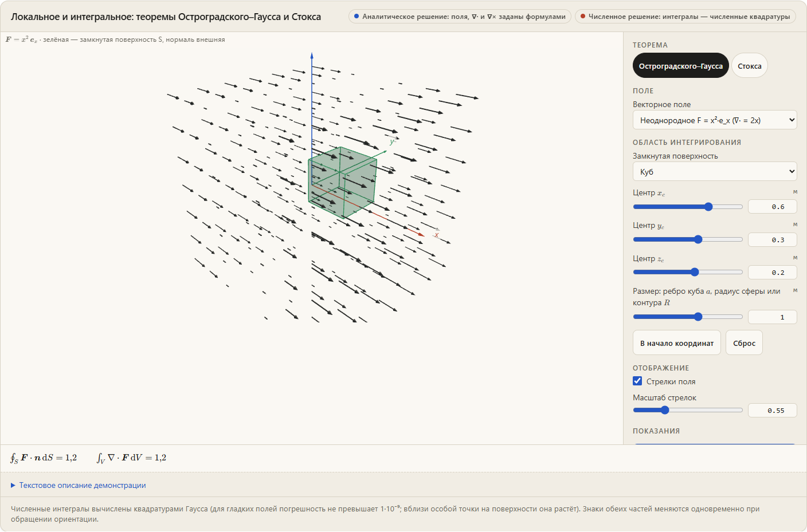
Task: Switch to the Стокса theorem tab
Action: 749,66
